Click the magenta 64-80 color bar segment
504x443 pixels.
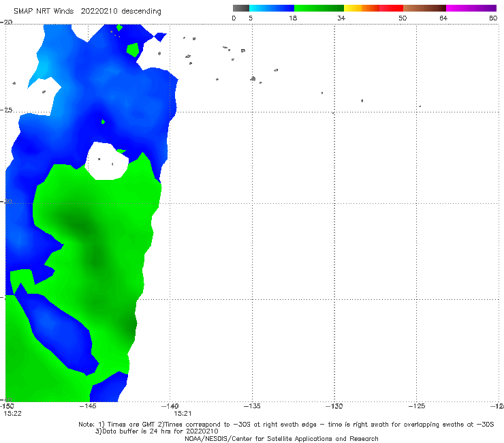[471, 8]
